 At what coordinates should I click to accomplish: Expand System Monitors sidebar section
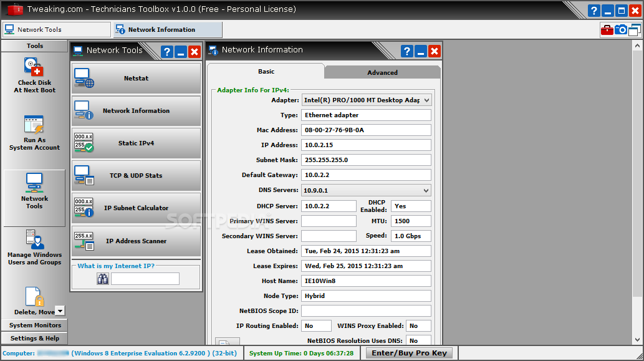coord(34,325)
